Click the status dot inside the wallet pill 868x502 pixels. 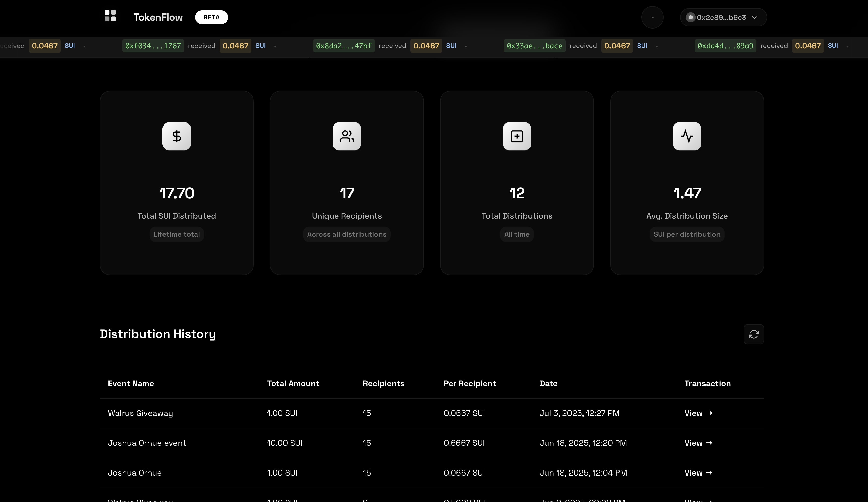691,17
